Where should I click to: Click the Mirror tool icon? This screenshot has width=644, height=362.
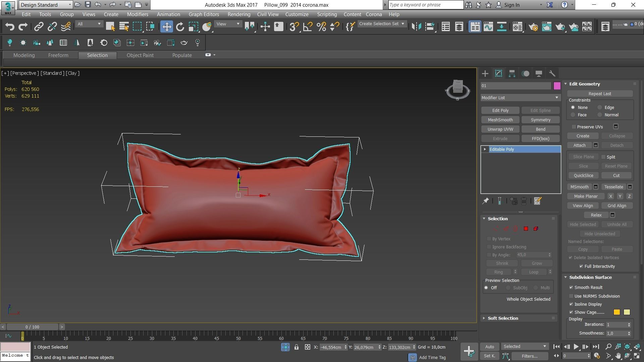(416, 27)
